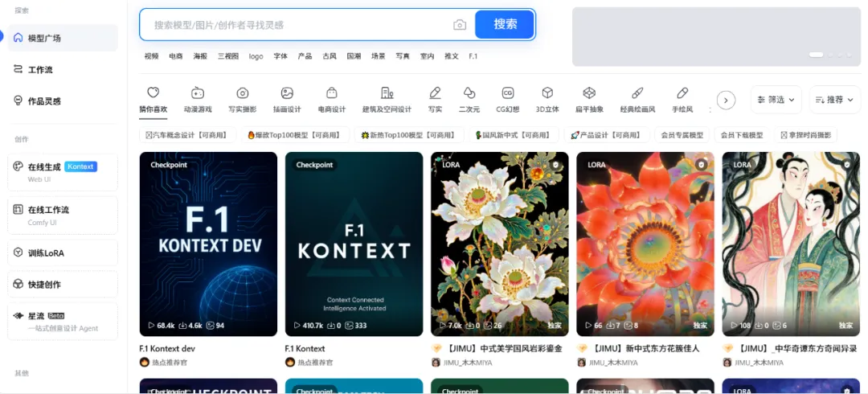Viewport: 868px width, 394px height.
Task: Click the verified shield on peony card
Action: pos(556,165)
